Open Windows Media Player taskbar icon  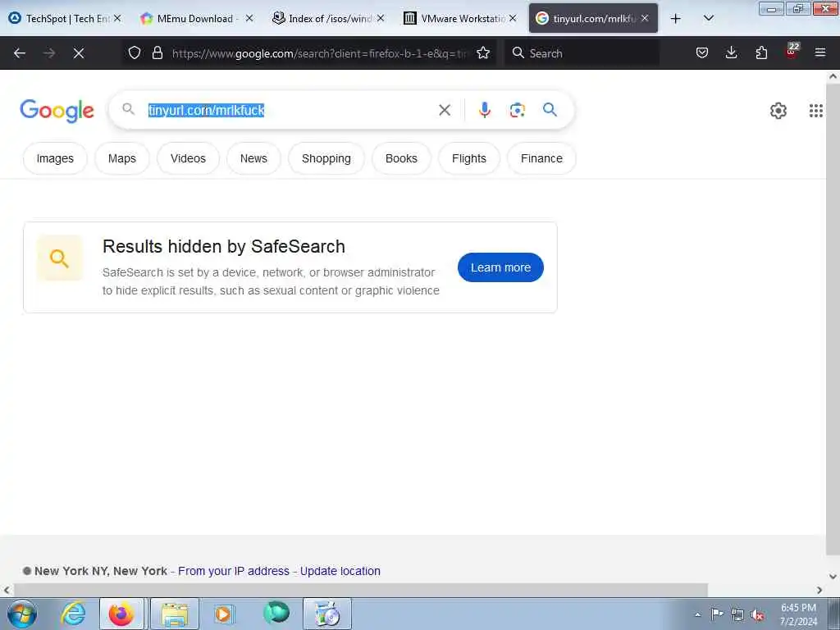click(x=223, y=614)
